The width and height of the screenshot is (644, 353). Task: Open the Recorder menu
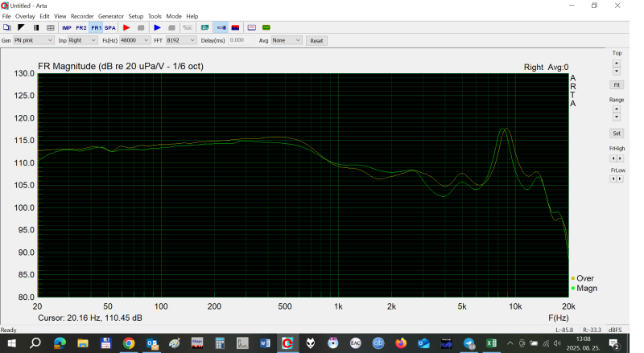point(82,16)
